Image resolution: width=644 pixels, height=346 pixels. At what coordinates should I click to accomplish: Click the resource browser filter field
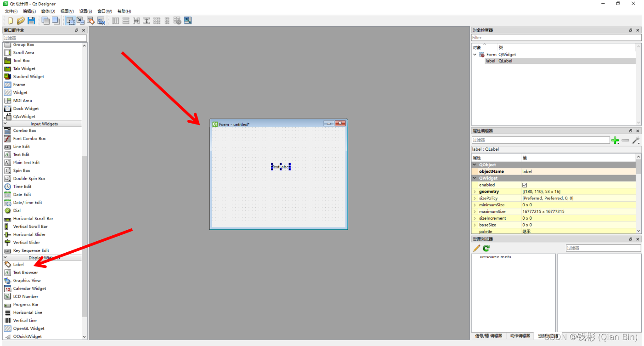point(603,248)
